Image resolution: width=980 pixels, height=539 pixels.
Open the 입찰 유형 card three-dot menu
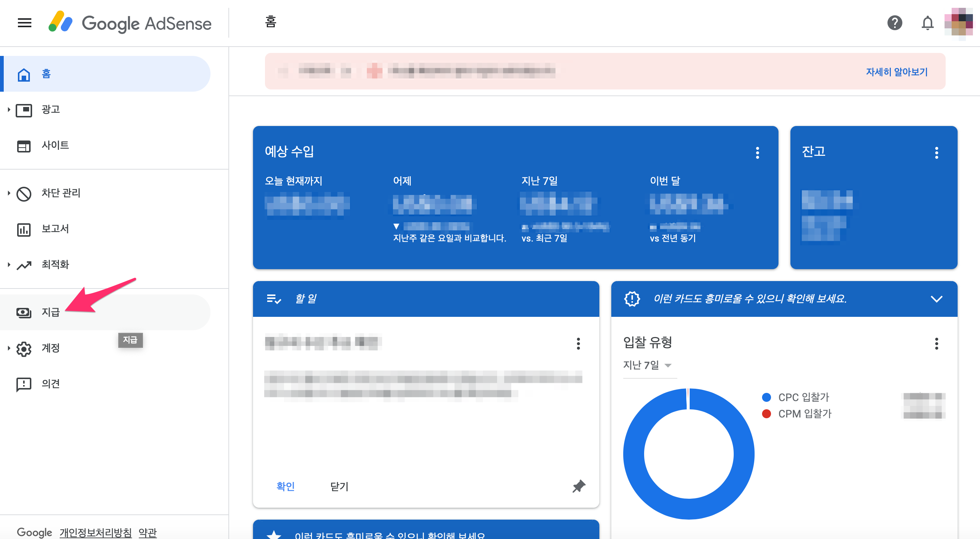pyautogui.click(x=936, y=344)
